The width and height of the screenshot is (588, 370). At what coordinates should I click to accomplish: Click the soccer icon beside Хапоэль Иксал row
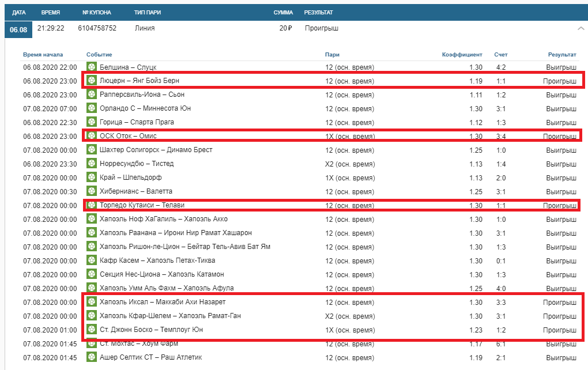coord(92,302)
